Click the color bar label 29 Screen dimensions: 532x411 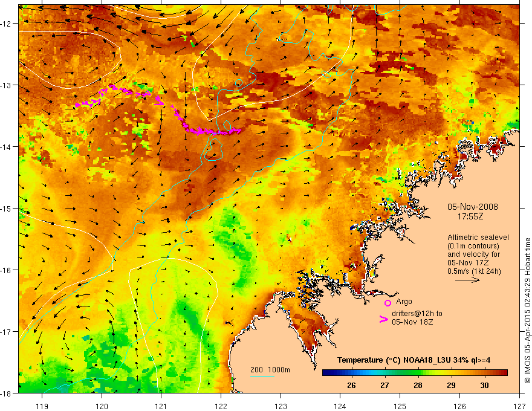click(x=451, y=385)
